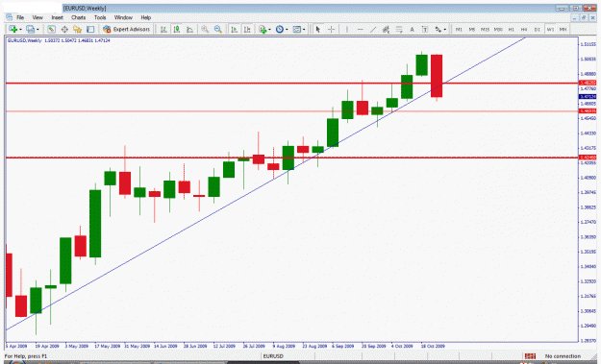Switch to M15 timeframe
The width and height of the screenshot is (601, 364).
(x=485, y=29)
